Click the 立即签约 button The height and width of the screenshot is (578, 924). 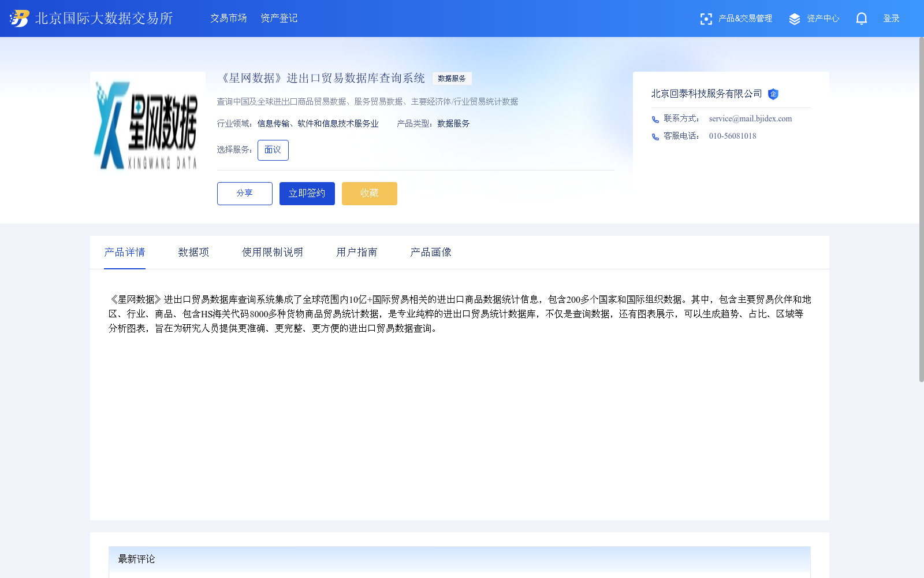(307, 194)
